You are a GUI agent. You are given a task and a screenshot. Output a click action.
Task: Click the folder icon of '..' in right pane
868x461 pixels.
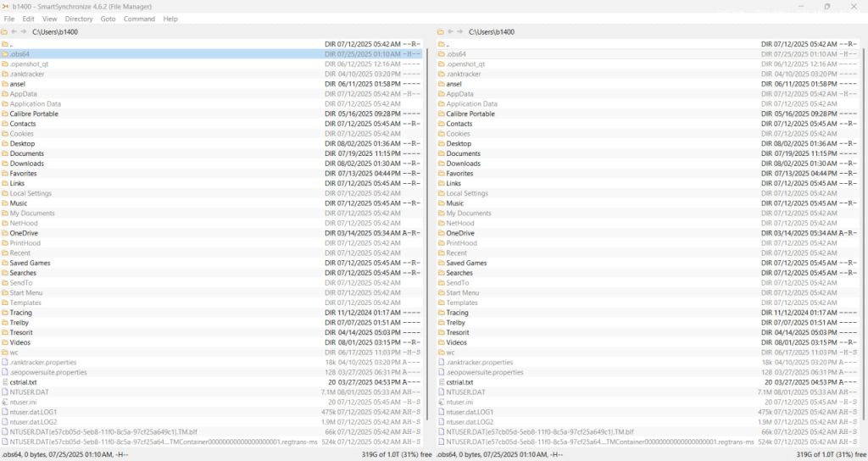point(441,44)
